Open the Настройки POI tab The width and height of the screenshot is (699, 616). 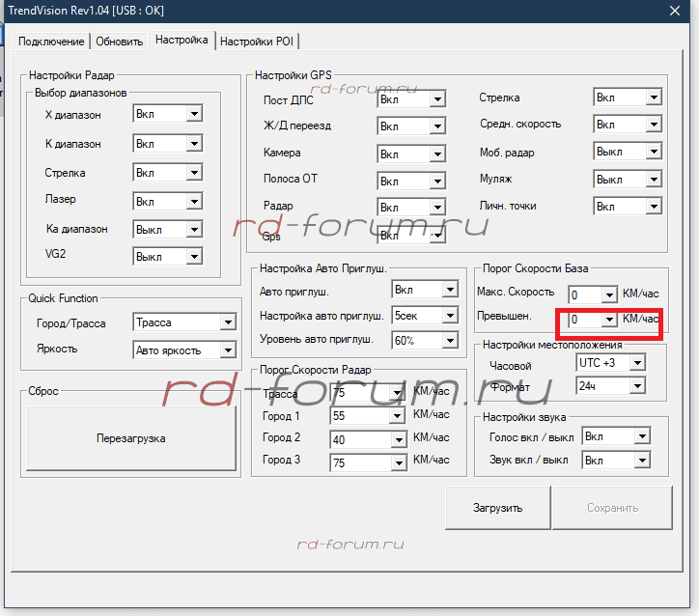tap(258, 42)
